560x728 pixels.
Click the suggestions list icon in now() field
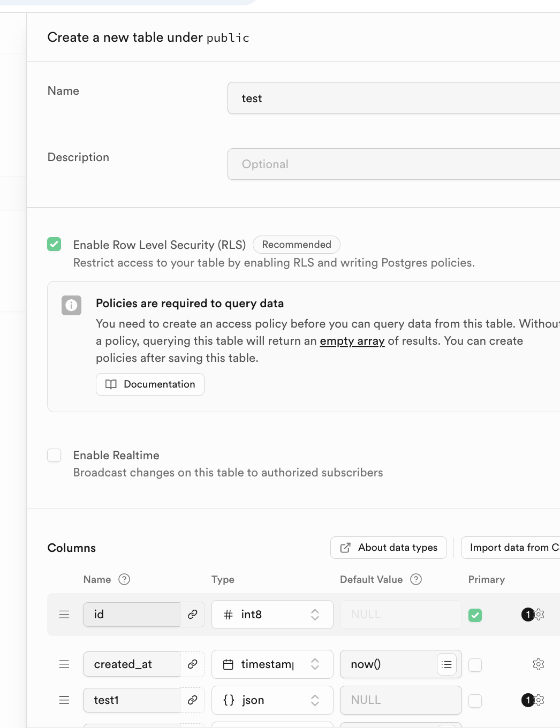tap(447, 664)
